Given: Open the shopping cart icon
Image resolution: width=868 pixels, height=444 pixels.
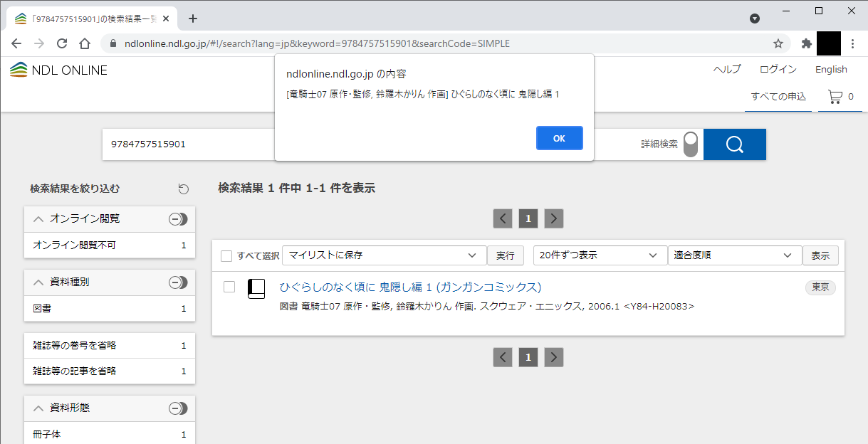Looking at the screenshot, I should pos(835,97).
